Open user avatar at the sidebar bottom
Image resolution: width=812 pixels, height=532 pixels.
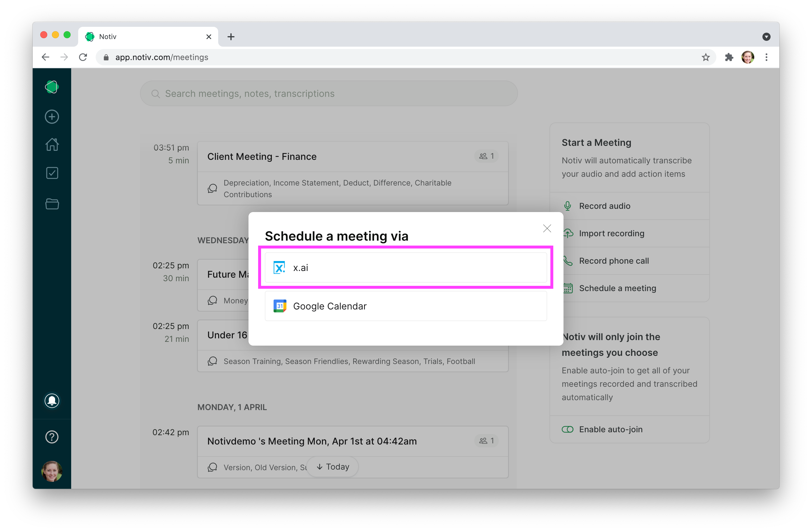[x=52, y=471]
